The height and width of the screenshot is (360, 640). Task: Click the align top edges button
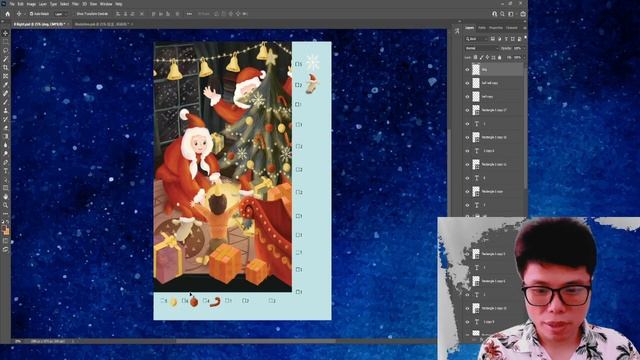coord(153,14)
